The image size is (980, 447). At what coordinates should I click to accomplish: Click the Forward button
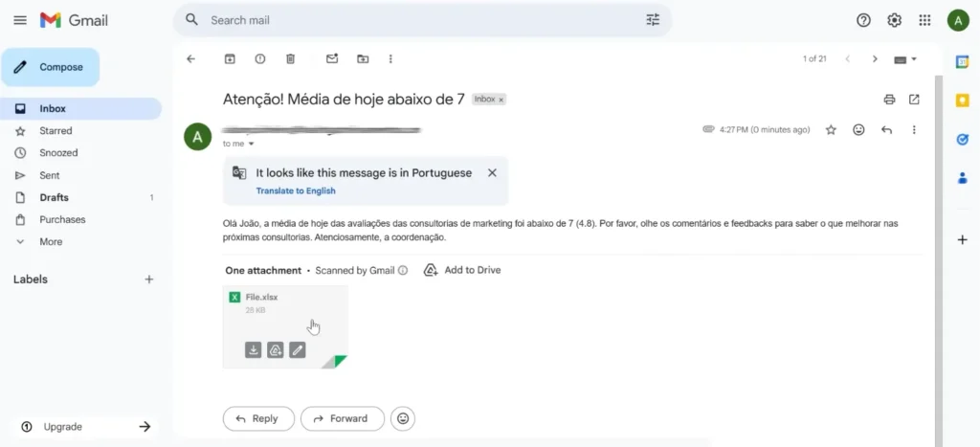tap(342, 419)
